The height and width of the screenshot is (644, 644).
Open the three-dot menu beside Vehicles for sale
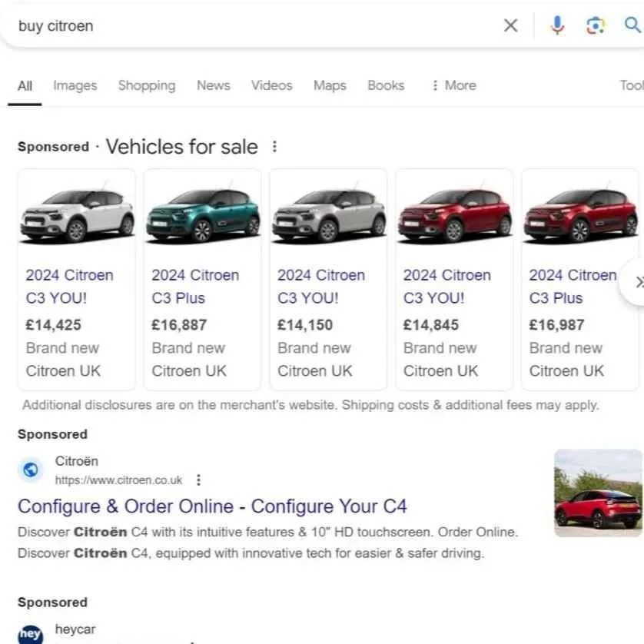275,147
